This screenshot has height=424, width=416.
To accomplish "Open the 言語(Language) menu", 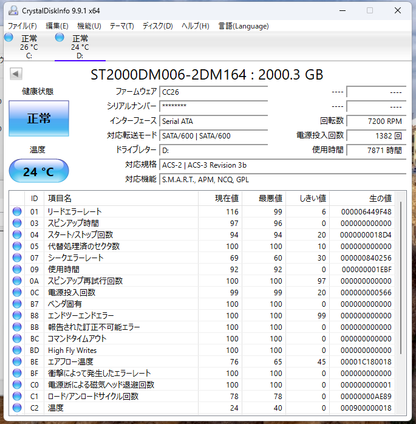I will [243, 26].
